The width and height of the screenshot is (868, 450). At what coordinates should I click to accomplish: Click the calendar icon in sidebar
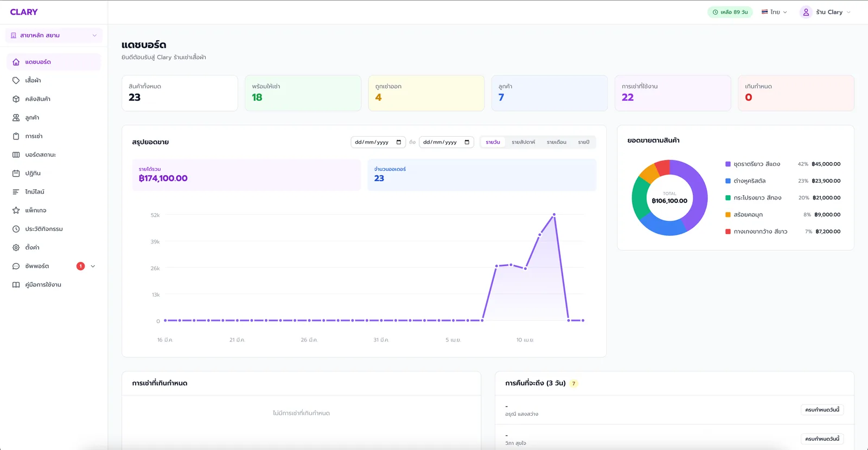coord(16,173)
